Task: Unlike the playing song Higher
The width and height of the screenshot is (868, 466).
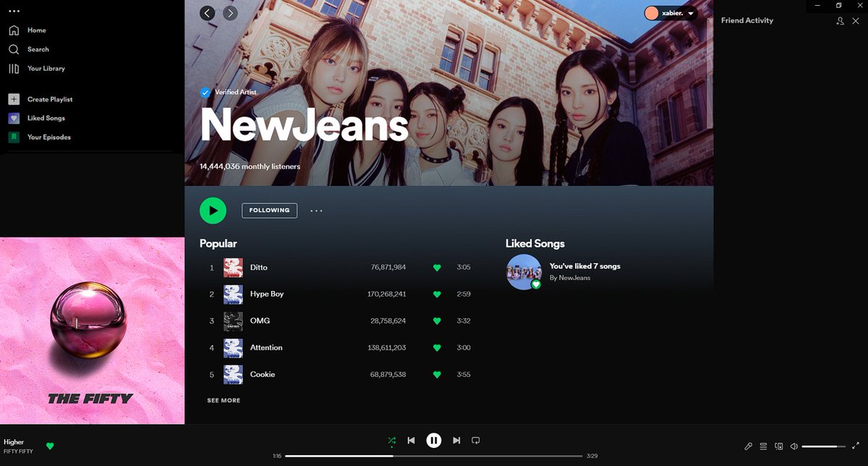Action: tap(50, 446)
